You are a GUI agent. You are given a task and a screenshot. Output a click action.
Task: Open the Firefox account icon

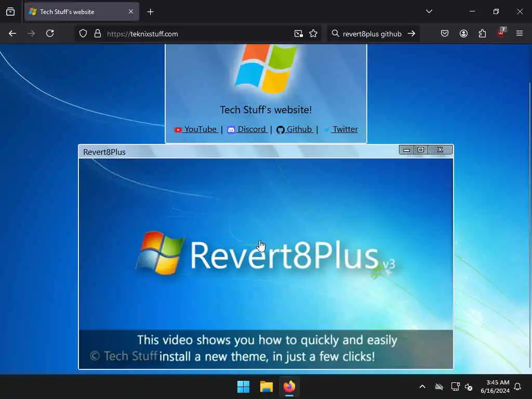[x=463, y=34]
